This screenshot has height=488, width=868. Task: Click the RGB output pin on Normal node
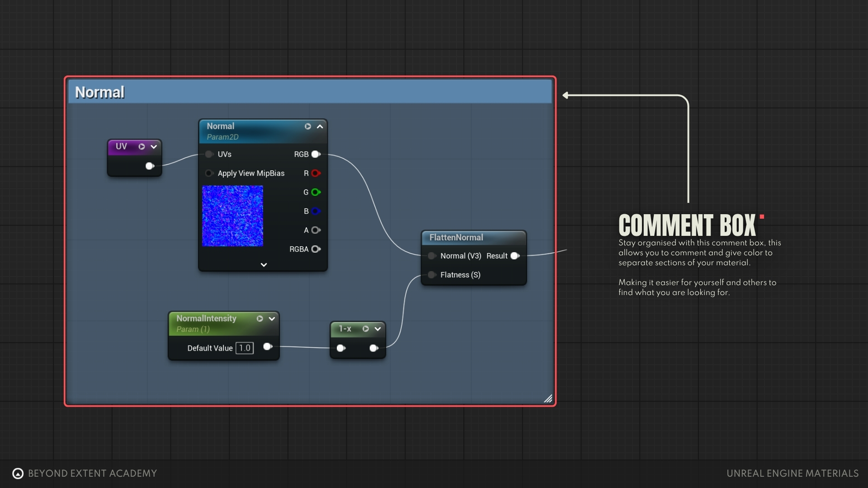[316, 155]
